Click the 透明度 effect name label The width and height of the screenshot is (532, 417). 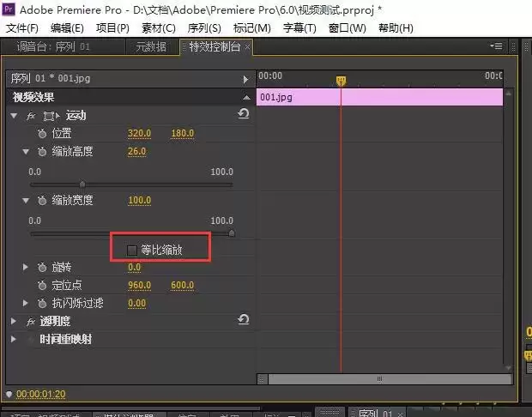(55, 321)
